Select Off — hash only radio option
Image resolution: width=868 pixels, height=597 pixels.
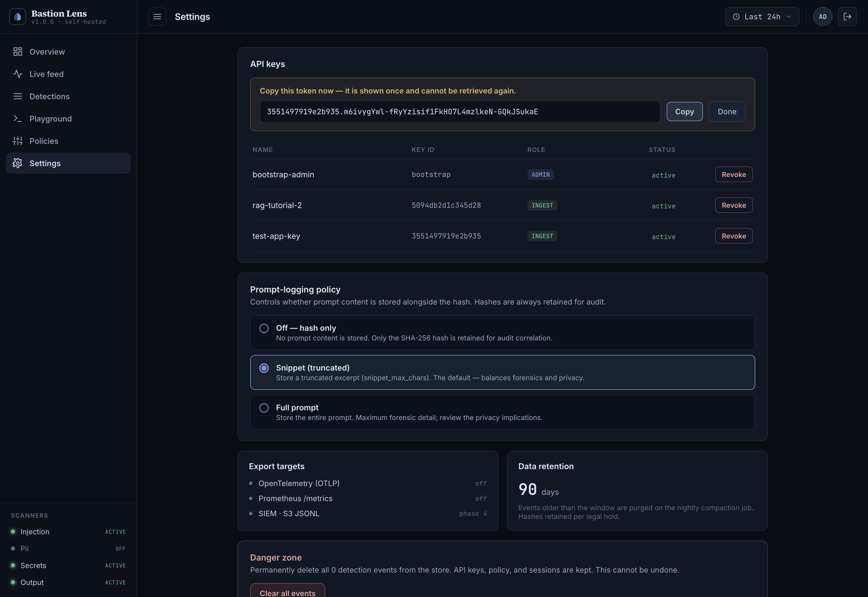point(502,333)
